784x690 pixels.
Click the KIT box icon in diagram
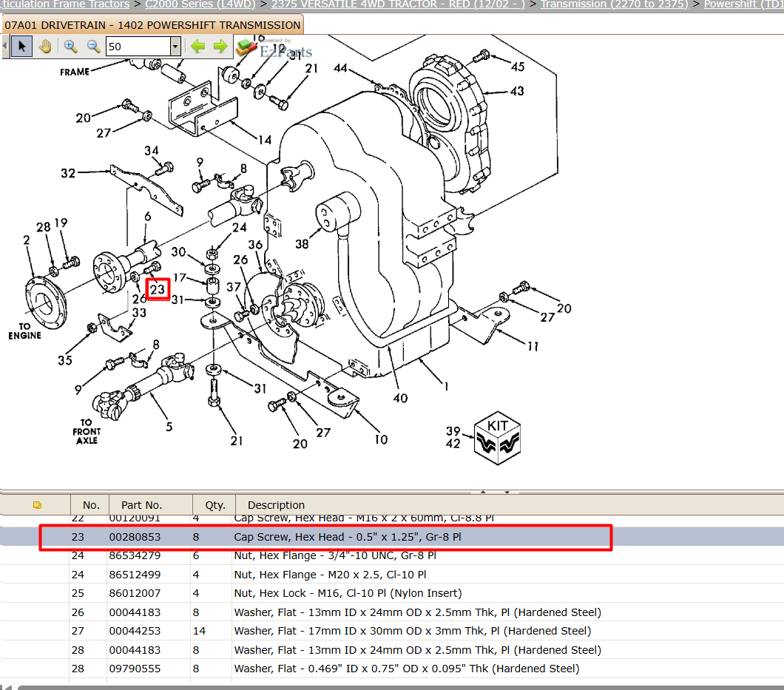pyautogui.click(x=497, y=438)
